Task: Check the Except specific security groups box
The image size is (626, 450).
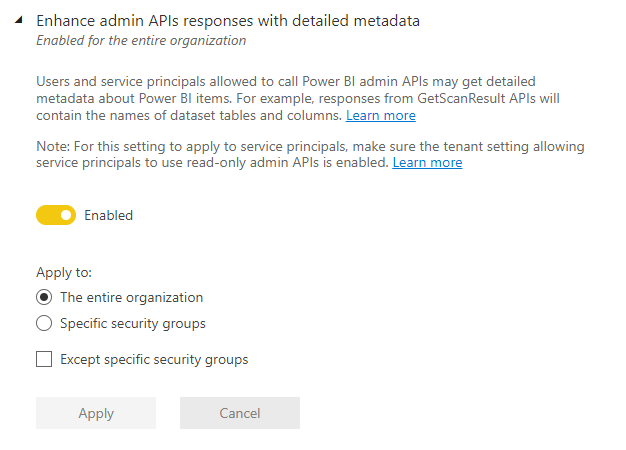Action: tap(44, 359)
